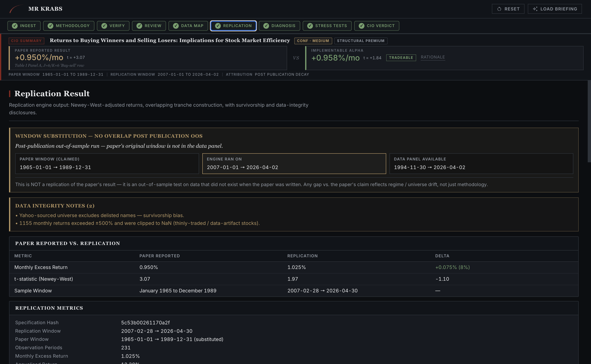Click the Verify step checkmark icon
The width and height of the screenshot is (591, 364).
(104, 26)
